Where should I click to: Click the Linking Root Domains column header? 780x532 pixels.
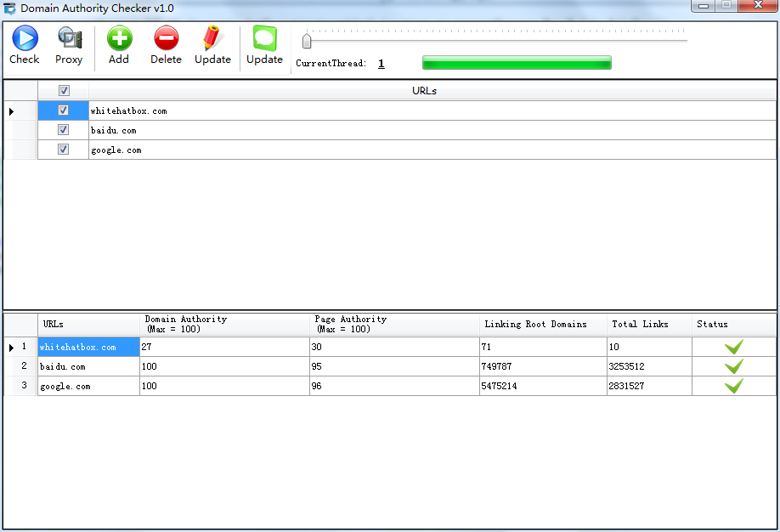[535, 324]
